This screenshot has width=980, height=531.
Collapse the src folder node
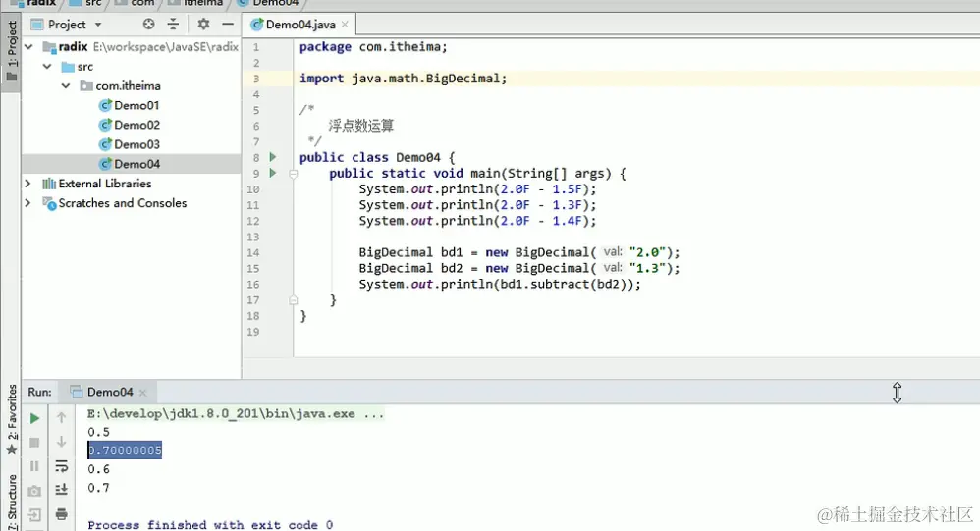click(47, 66)
